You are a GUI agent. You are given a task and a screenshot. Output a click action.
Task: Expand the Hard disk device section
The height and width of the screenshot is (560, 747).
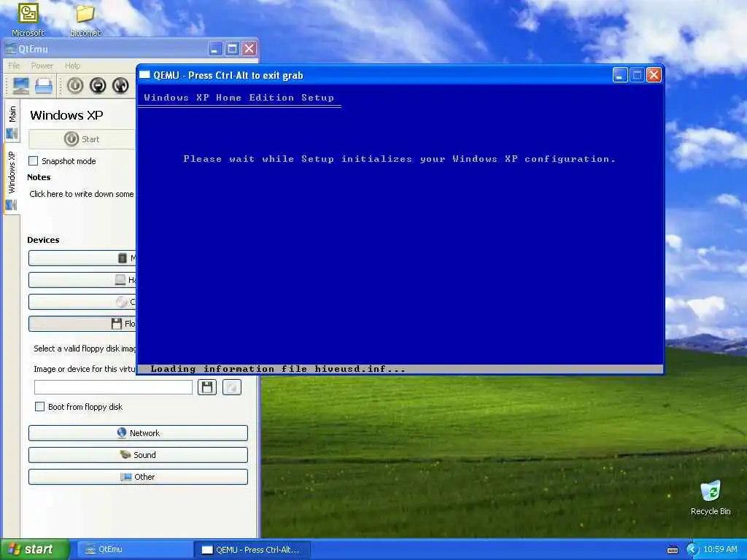point(82,280)
